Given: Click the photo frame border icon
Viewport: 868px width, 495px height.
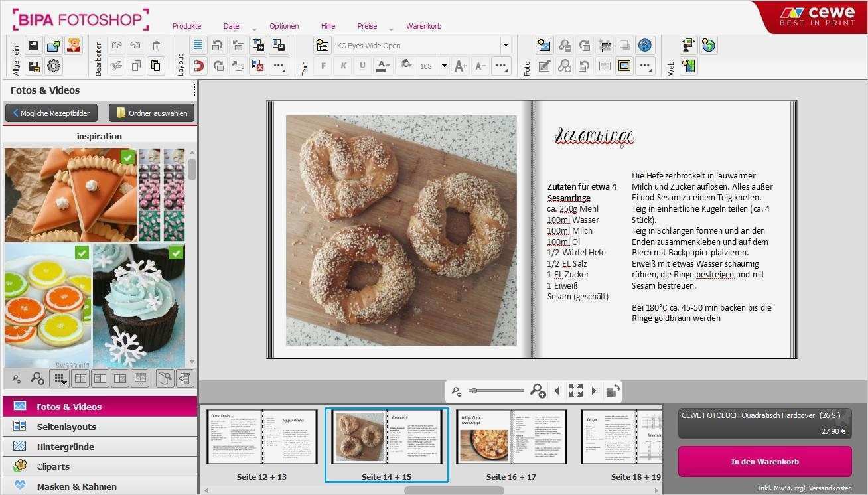Looking at the screenshot, I should click(624, 66).
